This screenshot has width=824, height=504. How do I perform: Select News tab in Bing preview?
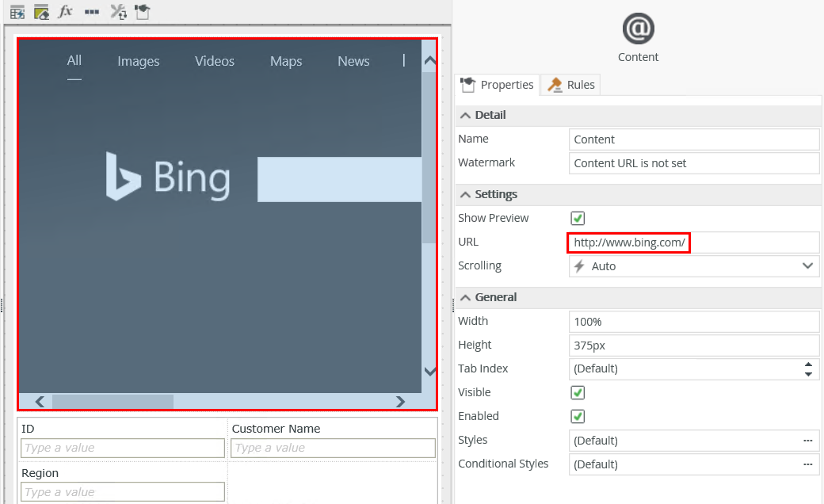click(353, 61)
